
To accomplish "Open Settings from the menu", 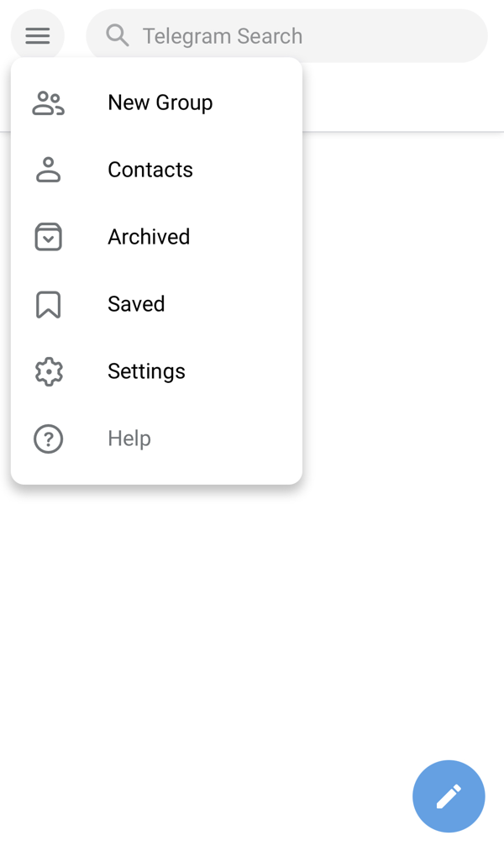I will [146, 371].
